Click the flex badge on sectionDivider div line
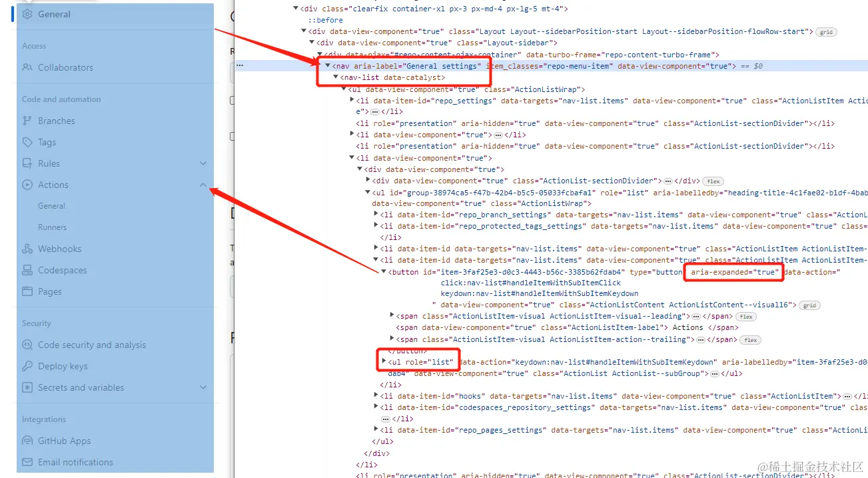This screenshot has height=478, width=868. (x=713, y=181)
